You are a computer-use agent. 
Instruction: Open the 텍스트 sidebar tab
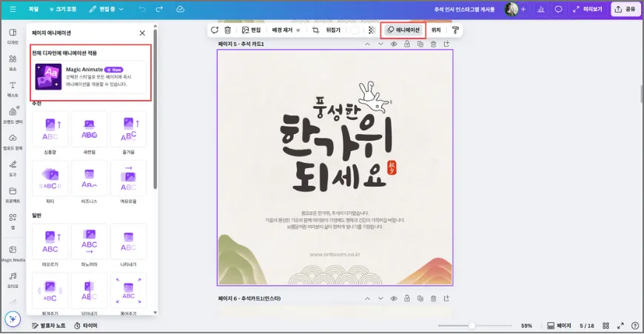(x=13, y=89)
